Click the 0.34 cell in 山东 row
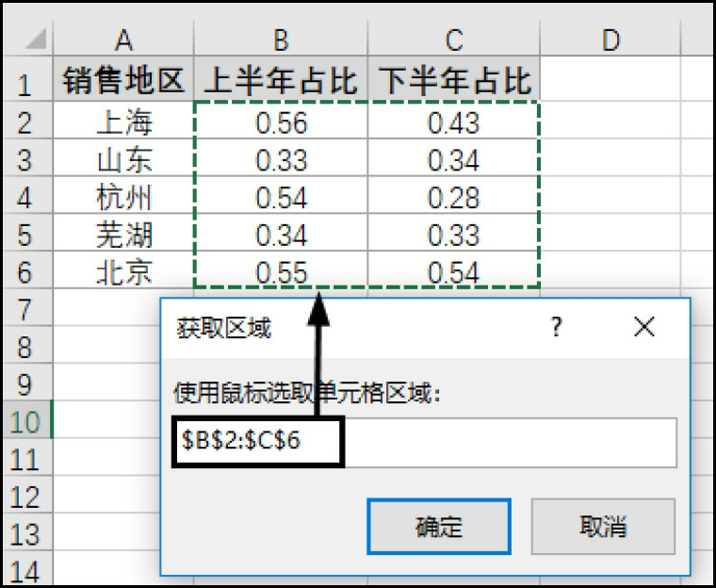 coord(453,157)
